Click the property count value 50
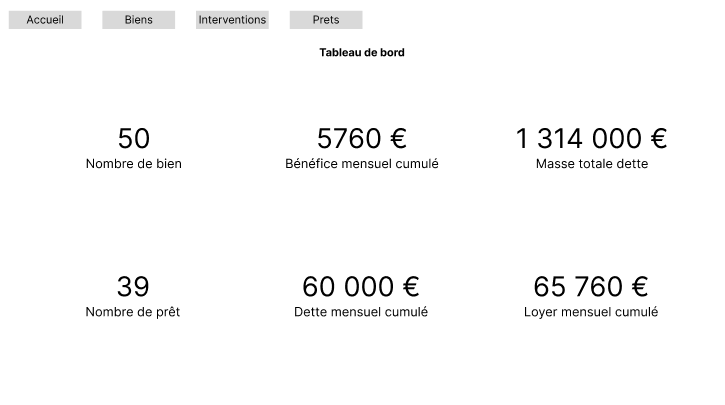725x405 pixels. 134,139
